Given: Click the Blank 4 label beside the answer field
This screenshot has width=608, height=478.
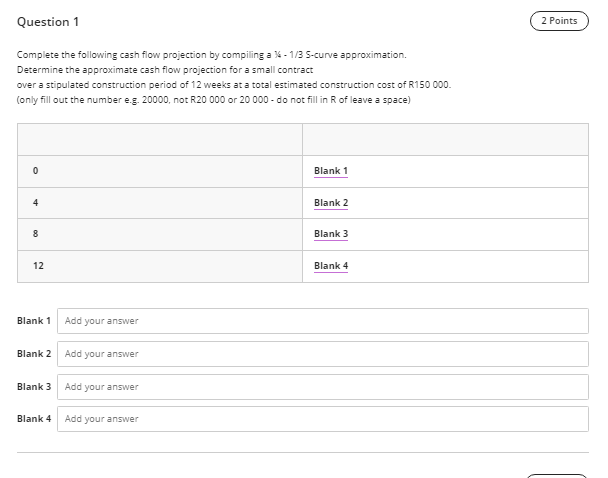Looking at the screenshot, I should (34, 419).
